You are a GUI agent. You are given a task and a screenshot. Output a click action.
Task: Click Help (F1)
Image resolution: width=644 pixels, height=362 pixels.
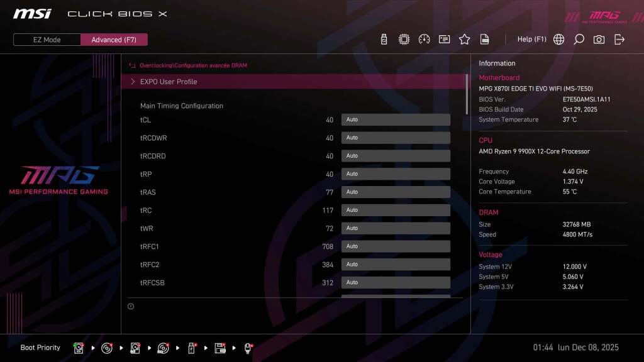pyautogui.click(x=532, y=39)
